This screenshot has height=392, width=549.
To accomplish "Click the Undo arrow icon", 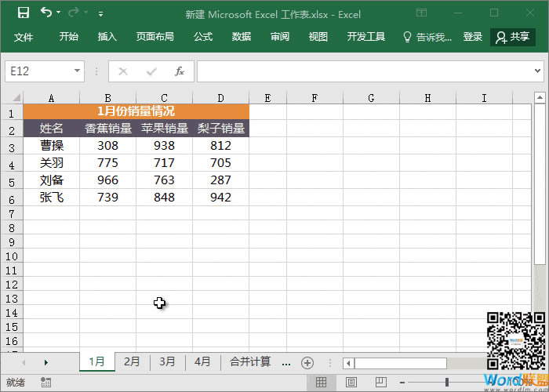I will tap(46, 13).
